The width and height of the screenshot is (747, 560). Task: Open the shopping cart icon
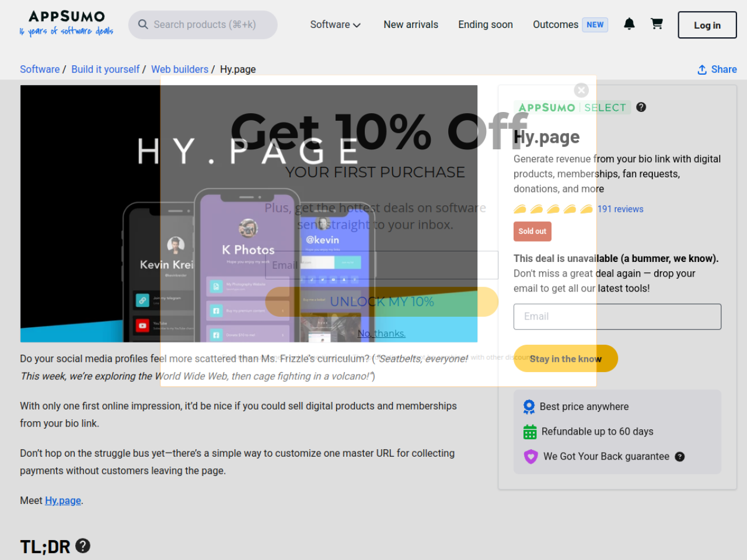tap(657, 24)
